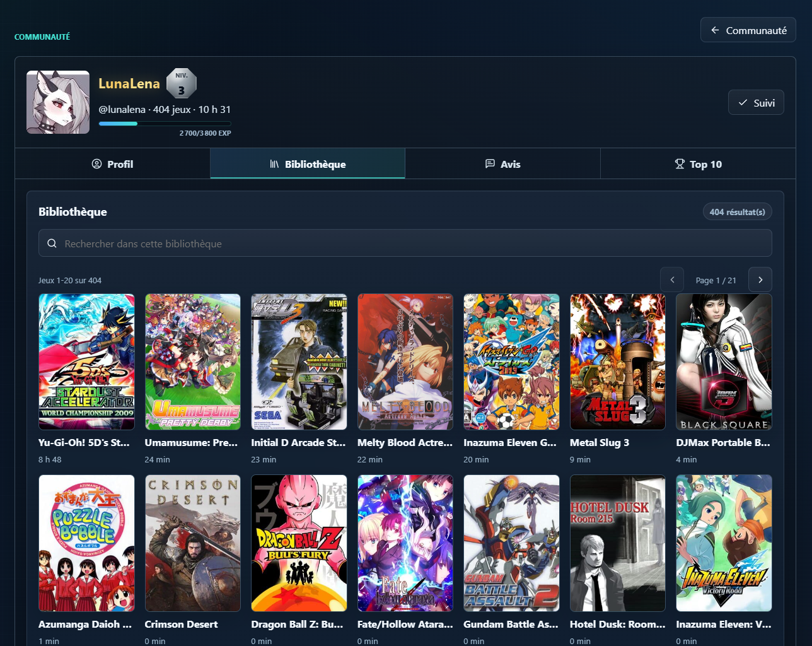
Task: Open the Top 10 tab
Action: pyautogui.click(x=698, y=164)
